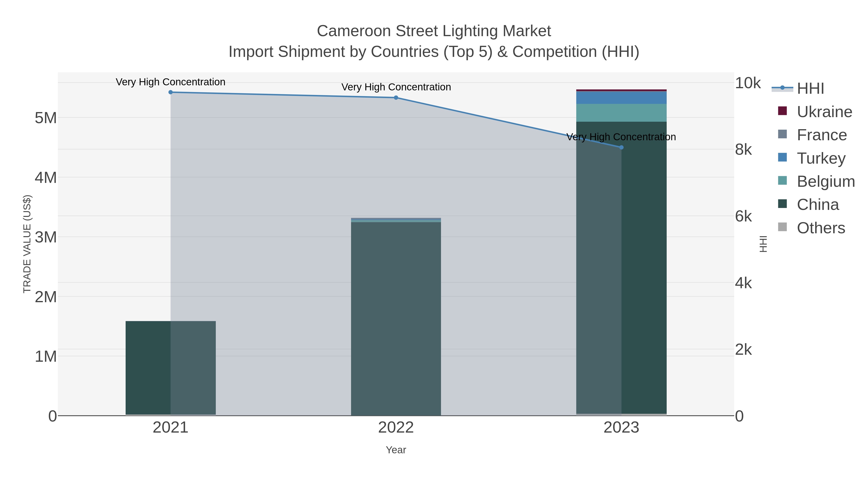This screenshot has height=488, width=868.
Task: Click the 2023 Very High Concentration annotation
Action: 621,137
